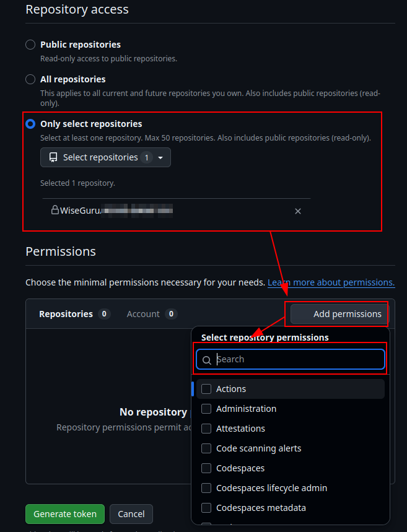Click the repository icon in Select repositories
Screen dimensions: 407x532
(53, 157)
